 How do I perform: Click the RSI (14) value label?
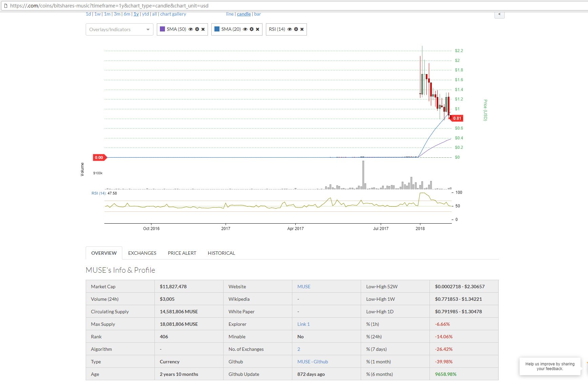click(x=104, y=193)
